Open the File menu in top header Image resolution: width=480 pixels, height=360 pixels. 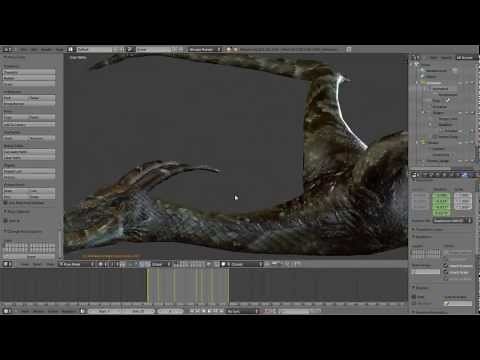[x=24, y=49]
